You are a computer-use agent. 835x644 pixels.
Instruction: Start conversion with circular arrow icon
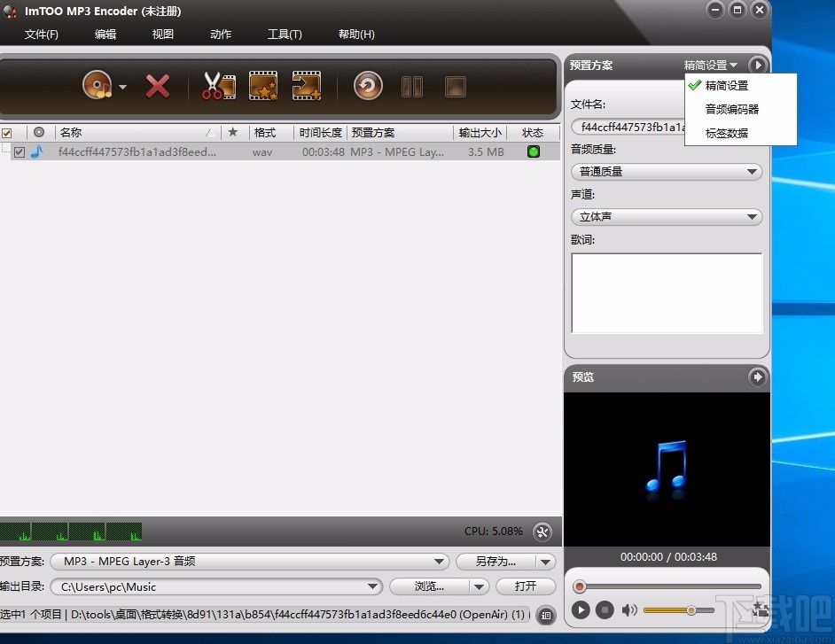point(367,86)
